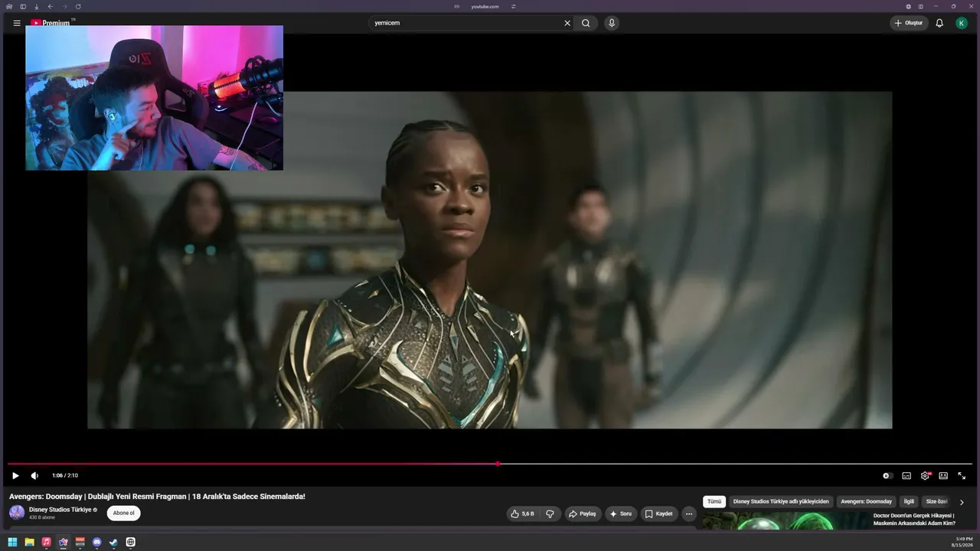Open browser downloads icon
The height and width of the screenshot is (551, 980).
[36, 6]
